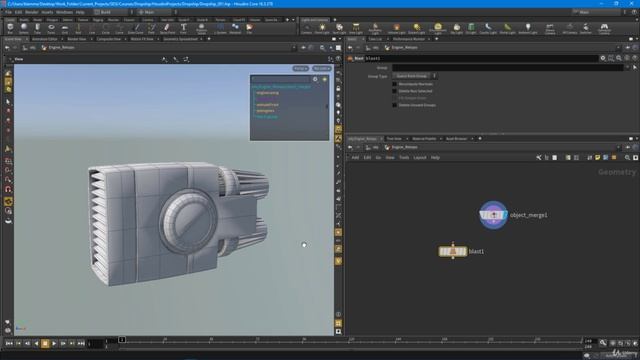The image size is (640, 360).
Task: Open the Windows menu
Action: (x=64, y=12)
